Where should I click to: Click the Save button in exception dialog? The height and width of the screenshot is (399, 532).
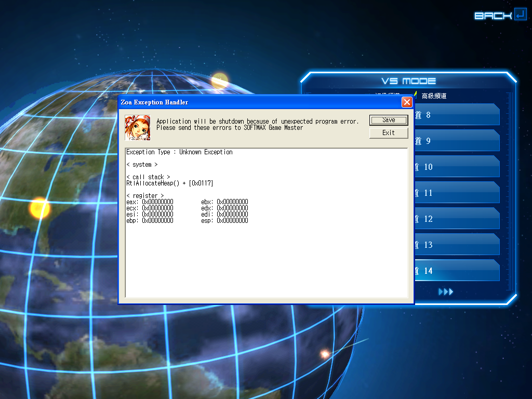(389, 120)
